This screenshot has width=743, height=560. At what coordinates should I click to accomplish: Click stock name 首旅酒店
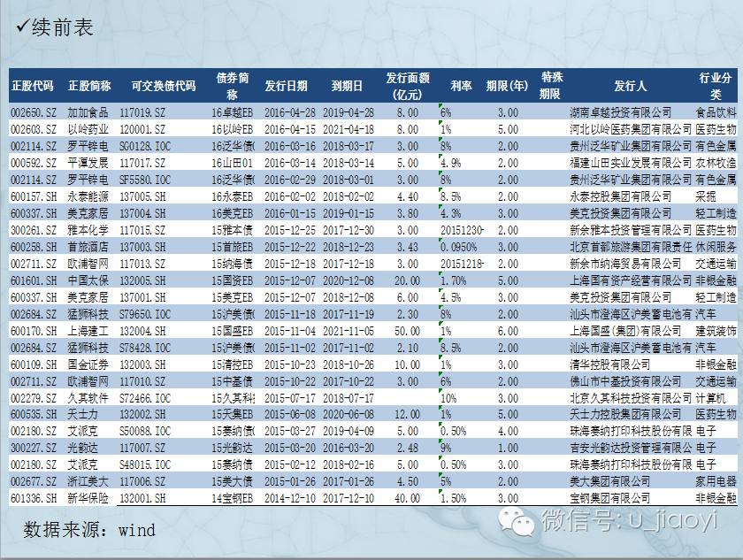pos(88,248)
